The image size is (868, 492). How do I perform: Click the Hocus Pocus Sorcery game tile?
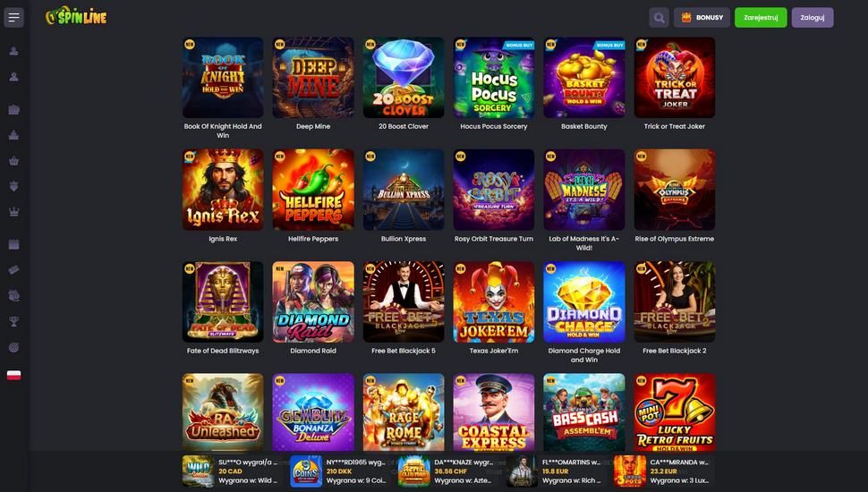(493, 78)
